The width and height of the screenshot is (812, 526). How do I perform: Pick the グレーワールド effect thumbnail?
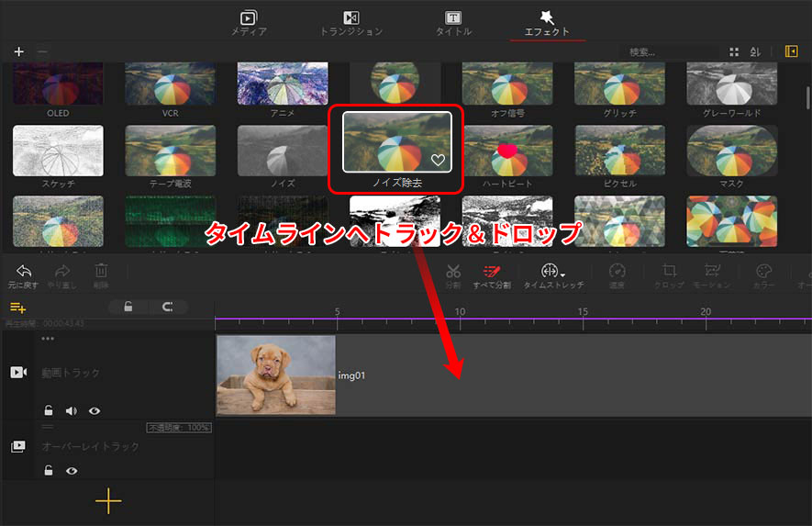coord(732,84)
